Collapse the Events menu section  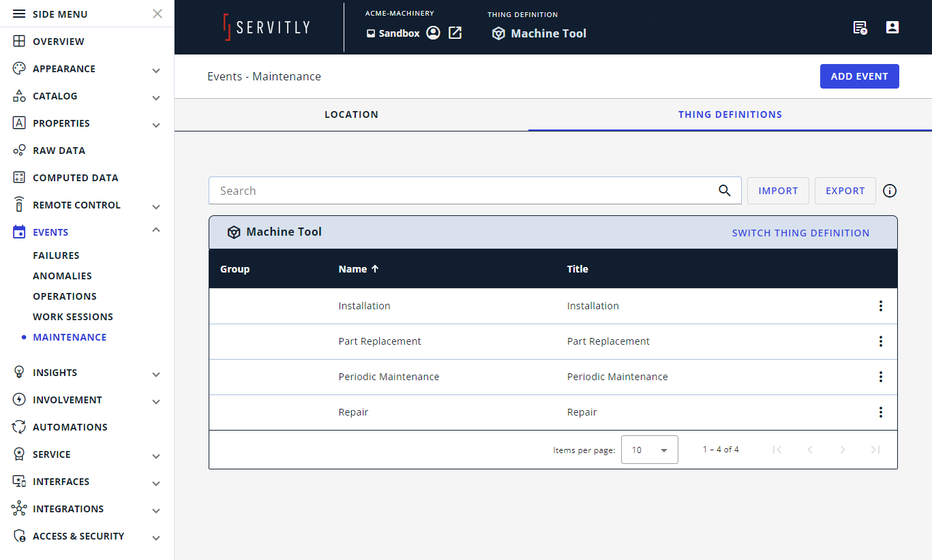click(156, 231)
